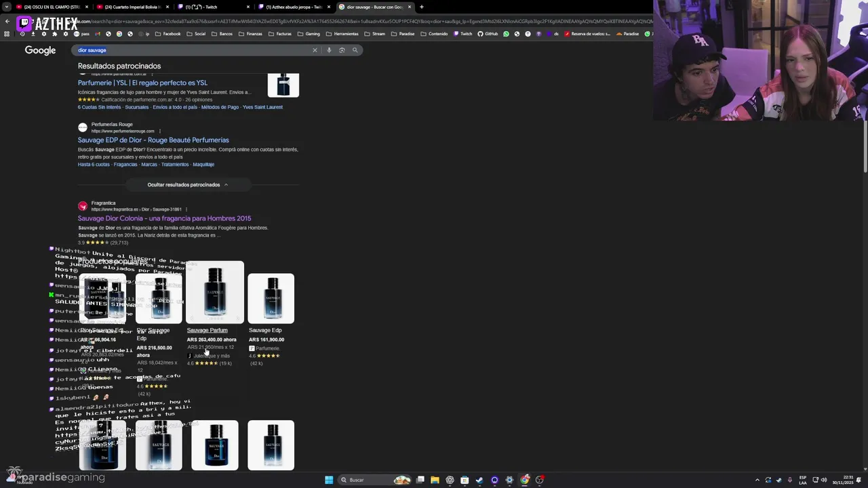The image size is (868, 488).
Task: Open Task View on the taskbar
Action: pyautogui.click(x=420, y=480)
